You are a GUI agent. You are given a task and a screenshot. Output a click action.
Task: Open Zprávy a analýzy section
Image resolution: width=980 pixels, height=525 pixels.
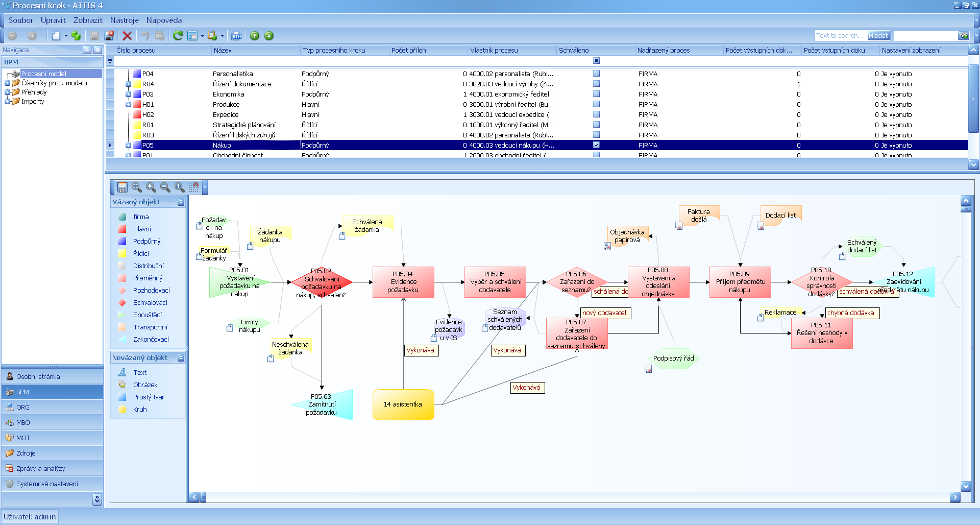pos(52,468)
